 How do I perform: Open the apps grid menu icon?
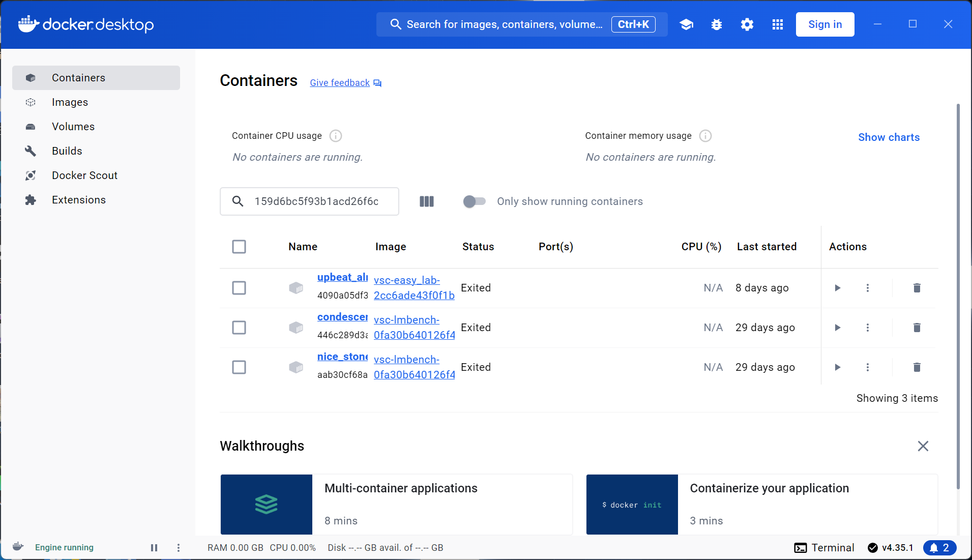tap(778, 24)
